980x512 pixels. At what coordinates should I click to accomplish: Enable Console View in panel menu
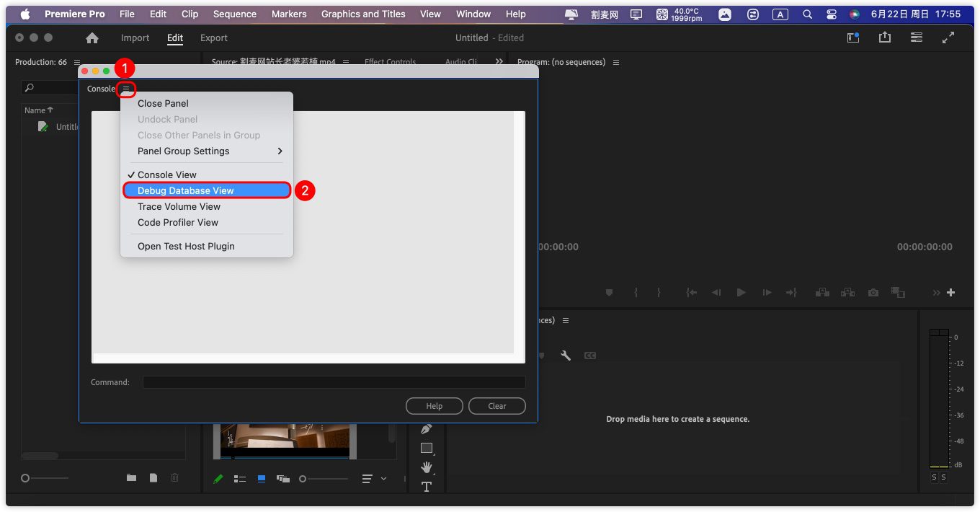point(167,175)
